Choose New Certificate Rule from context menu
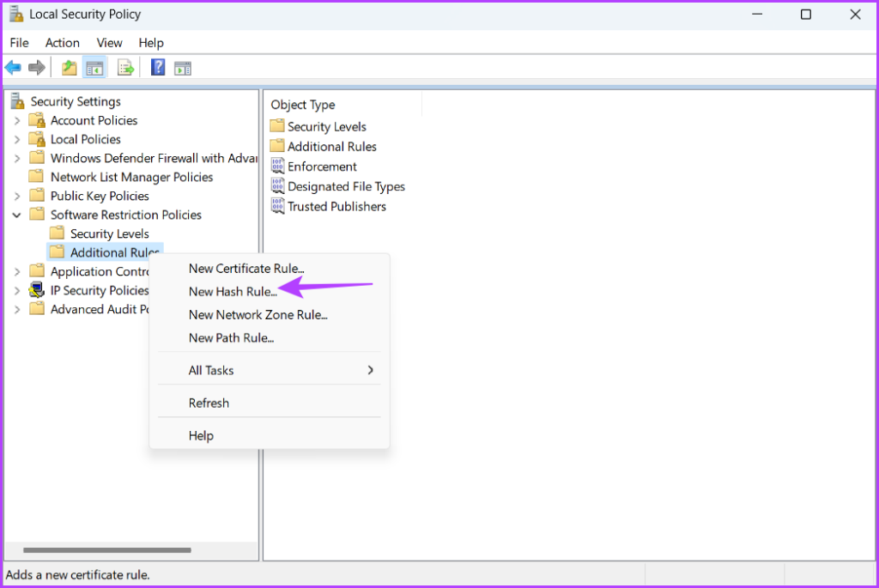 pos(269,269)
